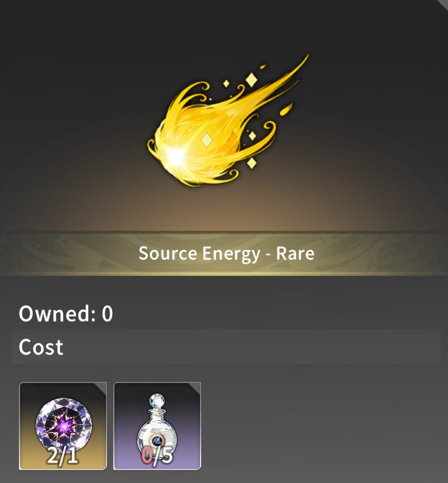Select the purple cracked gem cost item
Image resolution: width=448 pixels, height=483 pixels.
(63, 425)
